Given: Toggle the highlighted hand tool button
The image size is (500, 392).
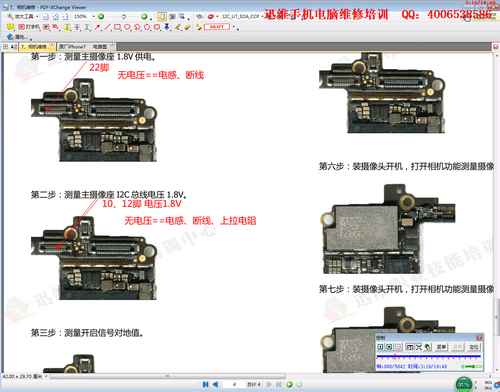Looking at the screenshot, I should (x=162, y=16).
